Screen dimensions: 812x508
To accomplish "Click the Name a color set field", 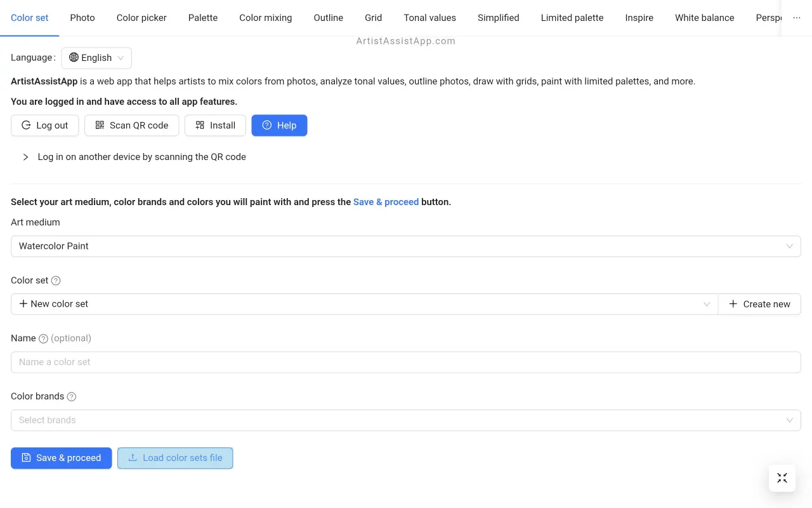I will 406,362.
